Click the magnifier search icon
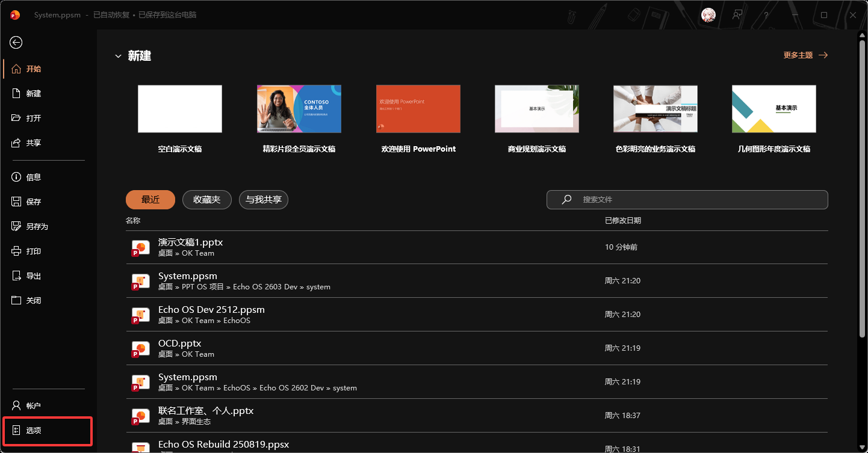 coord(566,199)
